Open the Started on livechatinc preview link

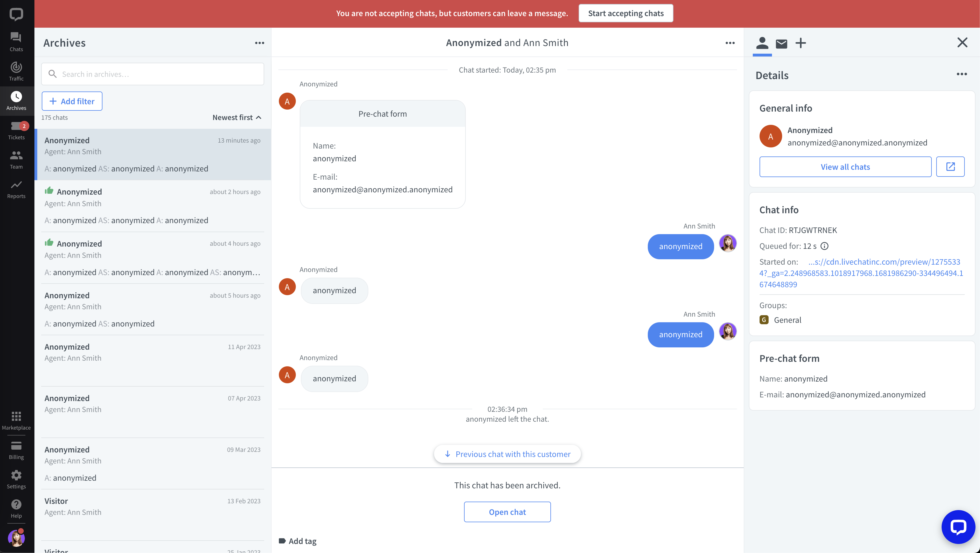(861, 273)
